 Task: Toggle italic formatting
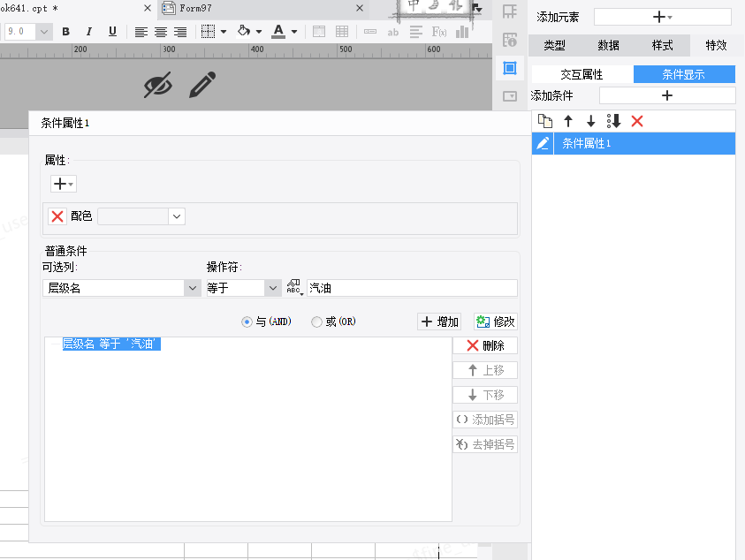(89, 32)
